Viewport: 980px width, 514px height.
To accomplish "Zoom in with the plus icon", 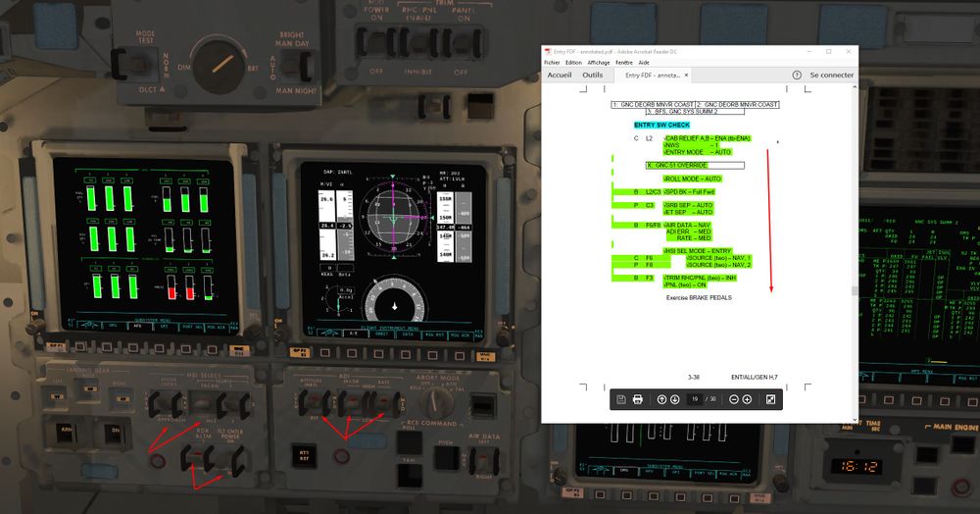I will [747, 399].
